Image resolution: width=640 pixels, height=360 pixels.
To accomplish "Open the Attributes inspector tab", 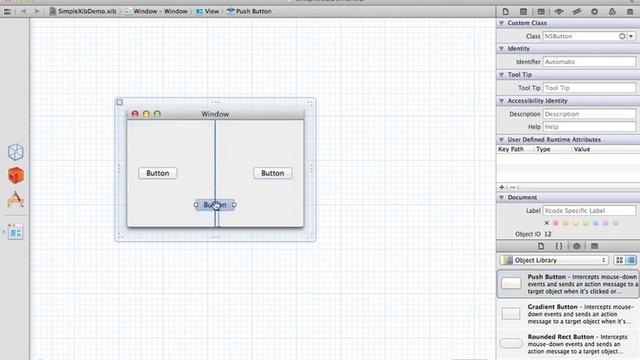I will (559, 11).
